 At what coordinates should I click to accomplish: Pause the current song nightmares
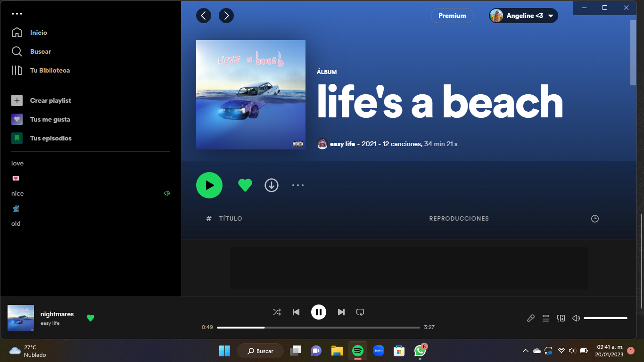tap(319, 312)
